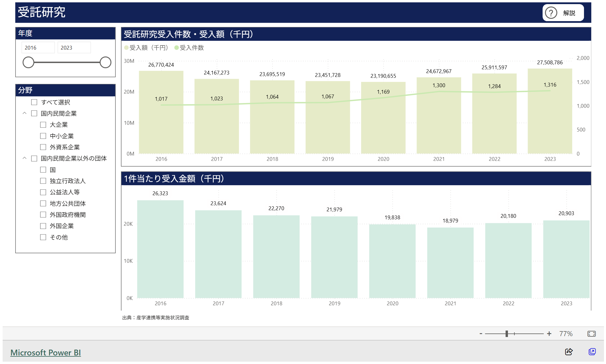Image resolution: width=606 pixels, height=364 pixels.
Task: Click 受入件数 legend marker
Action: 176,48
